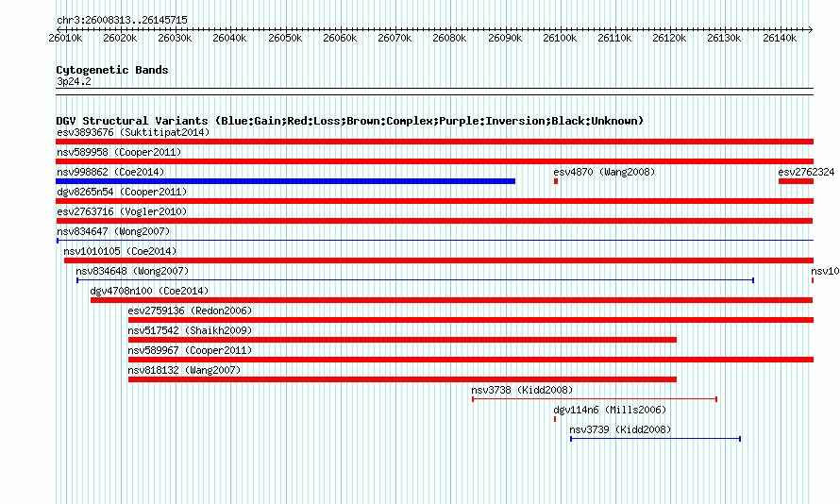The height and width of the screenshot is (504, 840).
Task: Click the 26050k ruler position label
Action: pyautogui.click(x=285, y=38)
